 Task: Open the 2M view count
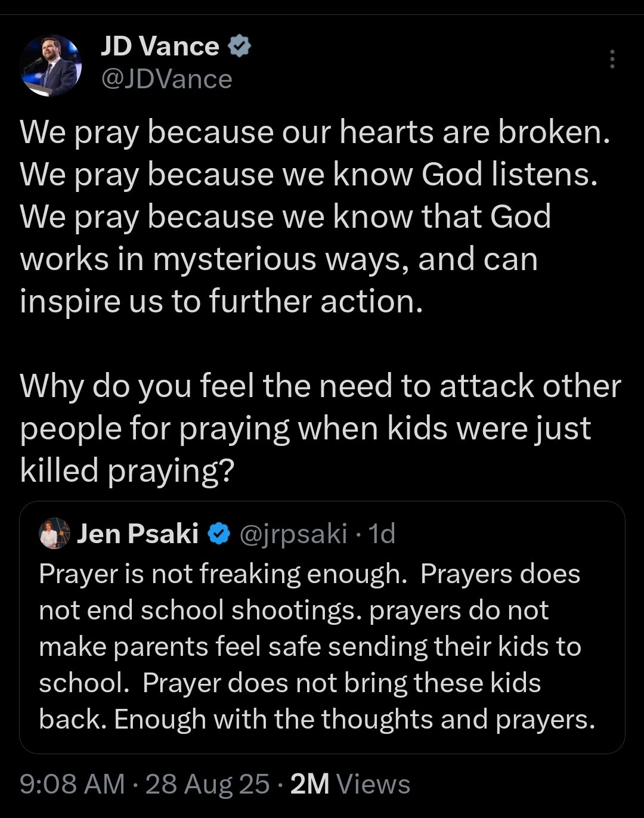[x=309, y=784]
